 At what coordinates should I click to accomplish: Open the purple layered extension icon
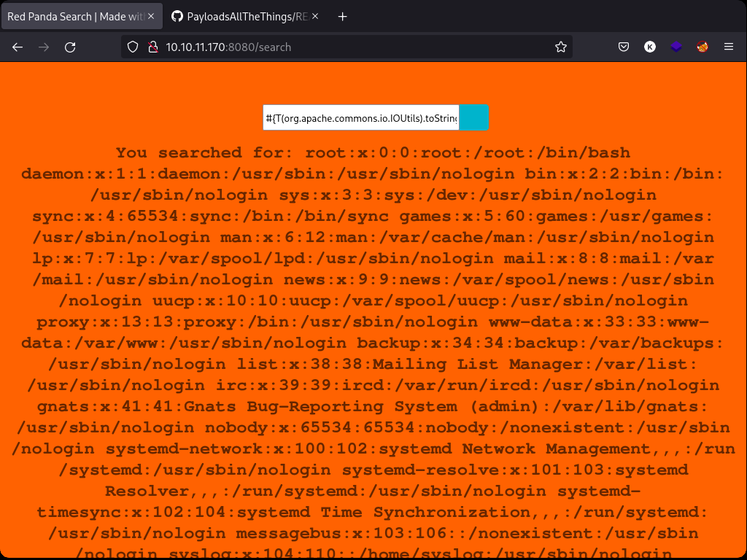676,47
